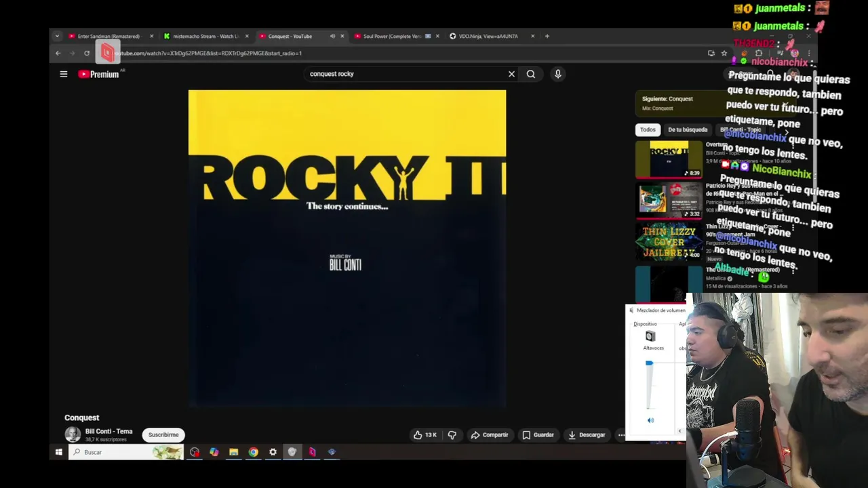Bookmark this page with the star icon
The height and width of the screenshot is (488, 868).
[x=724, y=53]
